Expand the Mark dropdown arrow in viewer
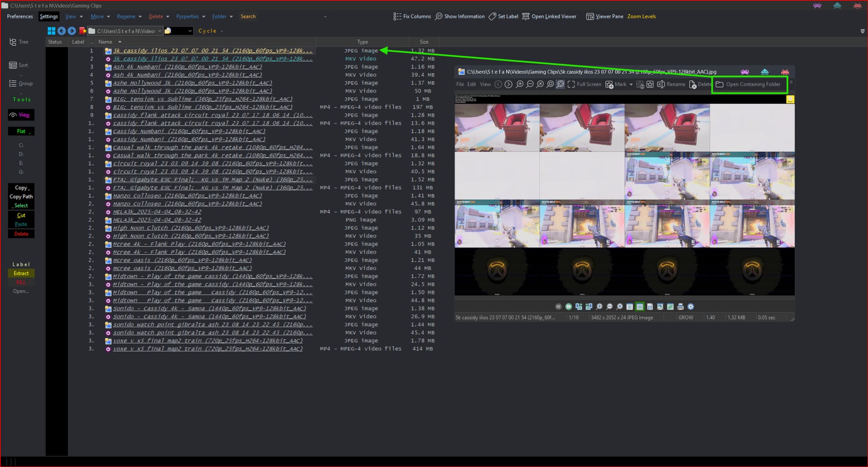868x467 pixels. click(x=631, y=84)
